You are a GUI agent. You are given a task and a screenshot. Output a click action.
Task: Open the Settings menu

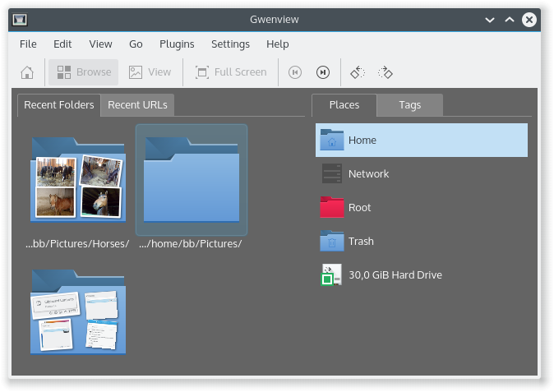tap(230, 44)
